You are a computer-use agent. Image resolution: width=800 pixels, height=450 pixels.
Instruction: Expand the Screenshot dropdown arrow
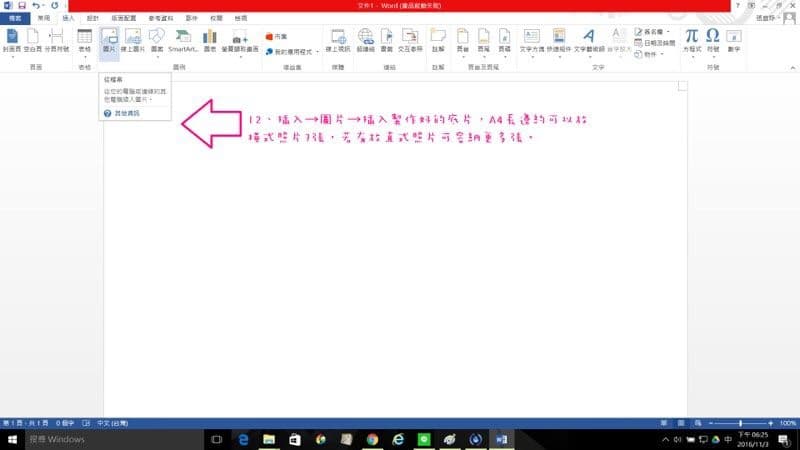pos(240,57)
